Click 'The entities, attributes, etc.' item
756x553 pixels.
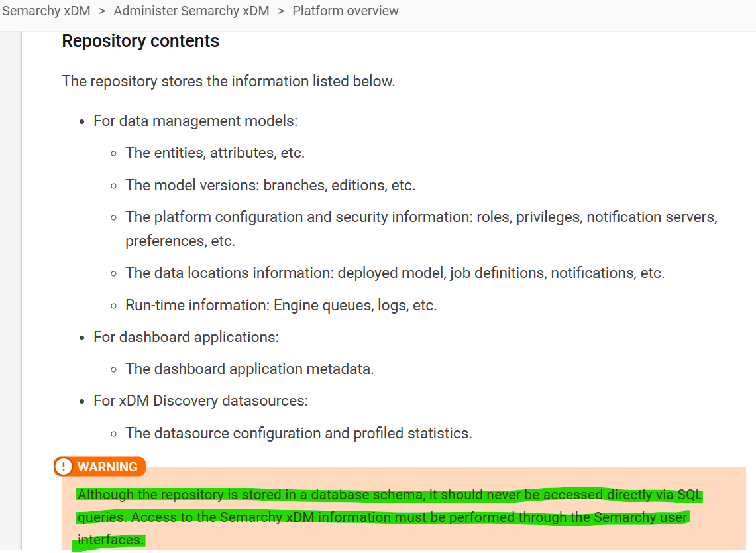(x=215, y=153)
